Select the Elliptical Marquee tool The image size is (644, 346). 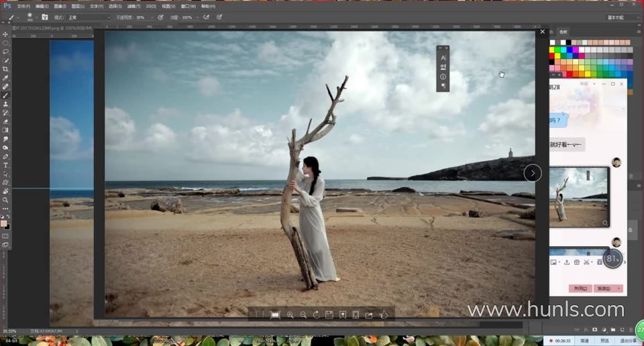coord(5,43)
